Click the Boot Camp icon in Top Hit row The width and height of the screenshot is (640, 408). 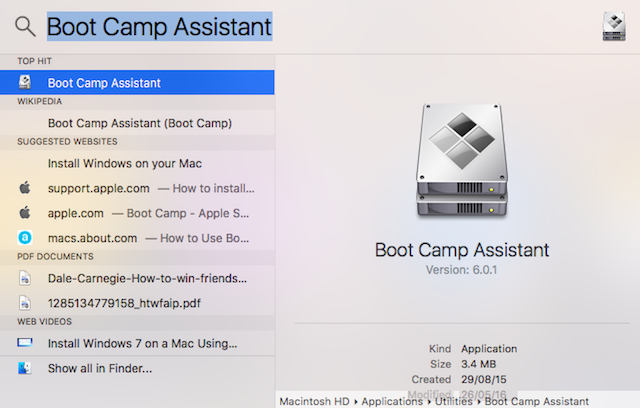(25, 83)
